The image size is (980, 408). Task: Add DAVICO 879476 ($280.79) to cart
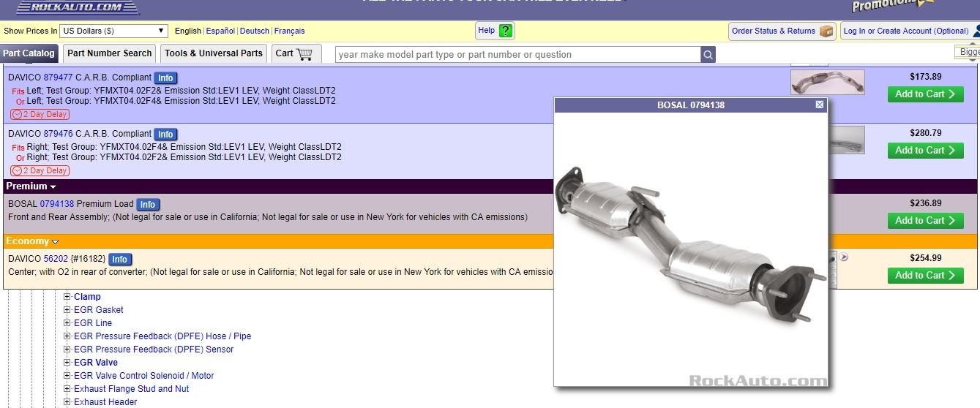(925, 150)
